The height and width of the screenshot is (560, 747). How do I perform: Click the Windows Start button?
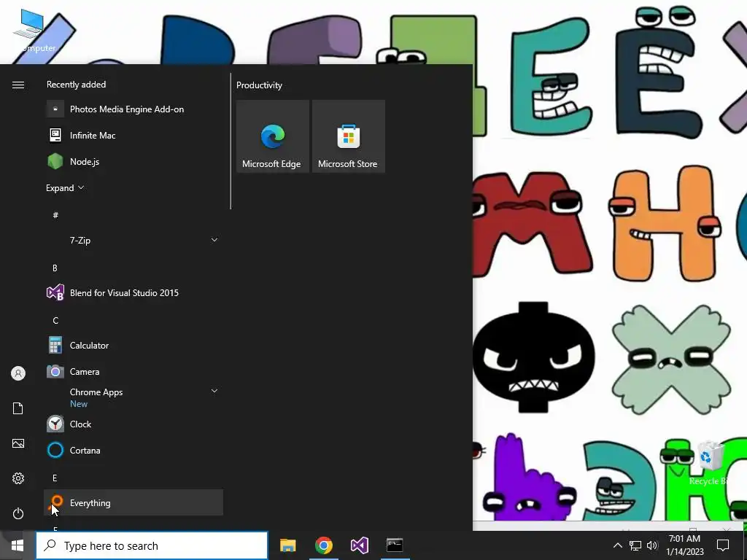coord(18,545)
